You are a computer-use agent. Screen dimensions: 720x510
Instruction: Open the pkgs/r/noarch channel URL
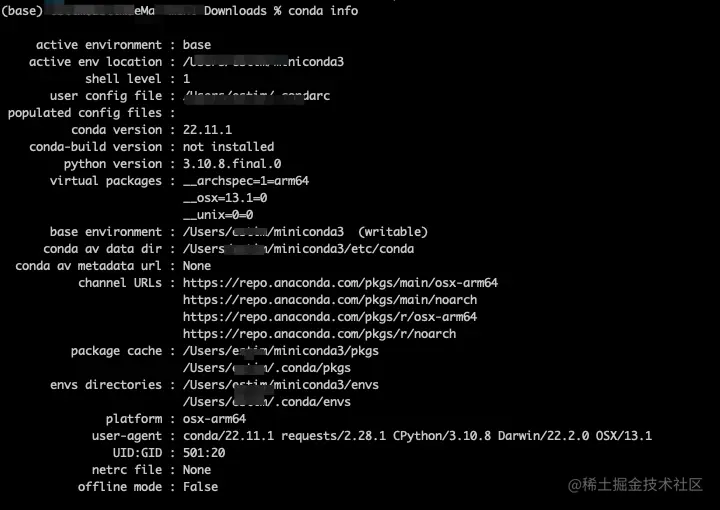tap(320, 334)
